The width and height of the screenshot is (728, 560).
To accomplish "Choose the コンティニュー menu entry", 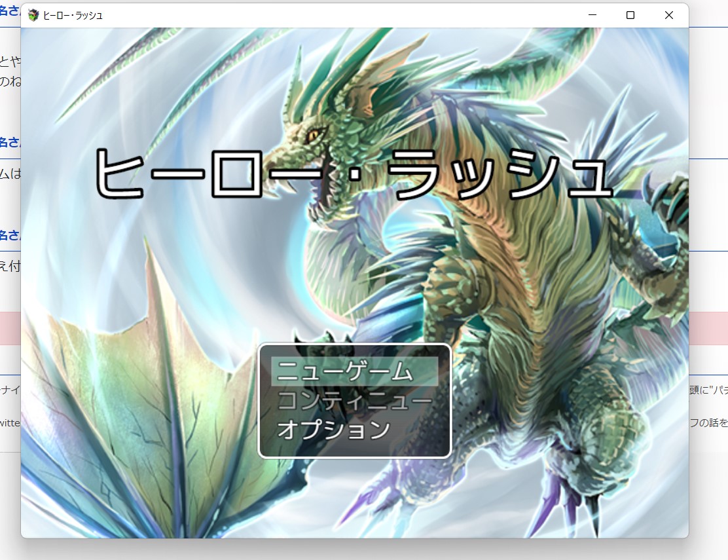I will coord(354,400).
